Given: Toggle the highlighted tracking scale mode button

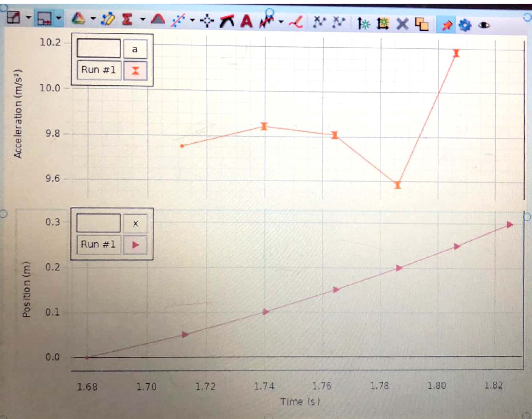Looking at the screenshot, I should [x=44, y=19].
